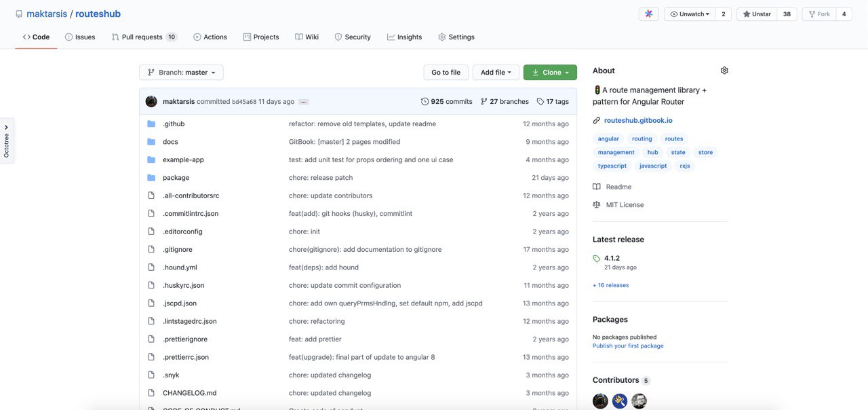The image size is (868, 410).
Task: Open the Wiki tab
Action: (x=307, y=37)
